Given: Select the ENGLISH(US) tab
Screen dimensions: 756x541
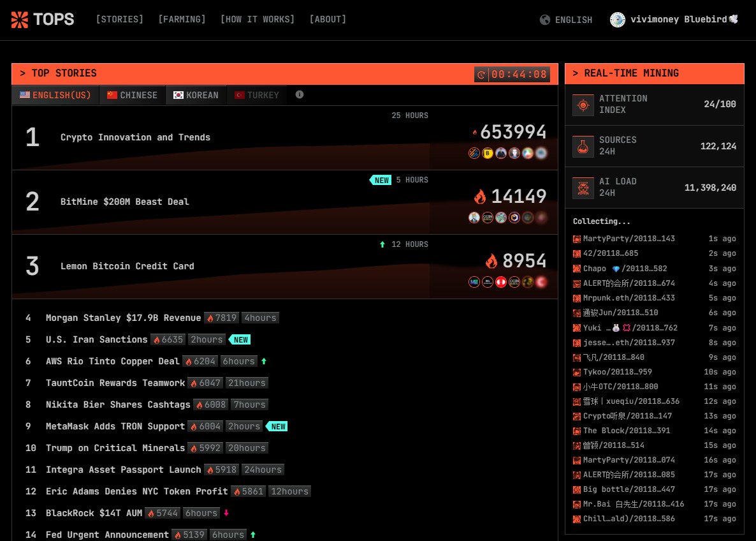Looking at the screenshot, I should point(55,95).
